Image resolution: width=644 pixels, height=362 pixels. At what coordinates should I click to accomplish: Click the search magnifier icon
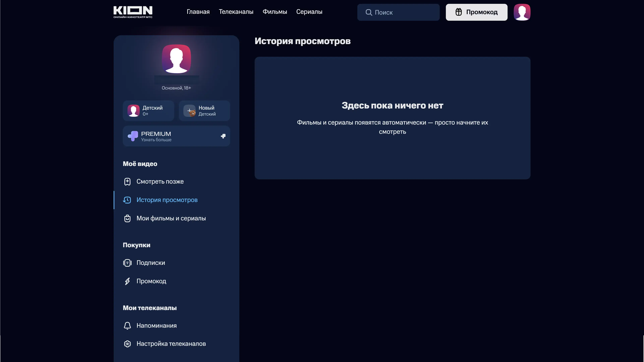tap(369, 12)
